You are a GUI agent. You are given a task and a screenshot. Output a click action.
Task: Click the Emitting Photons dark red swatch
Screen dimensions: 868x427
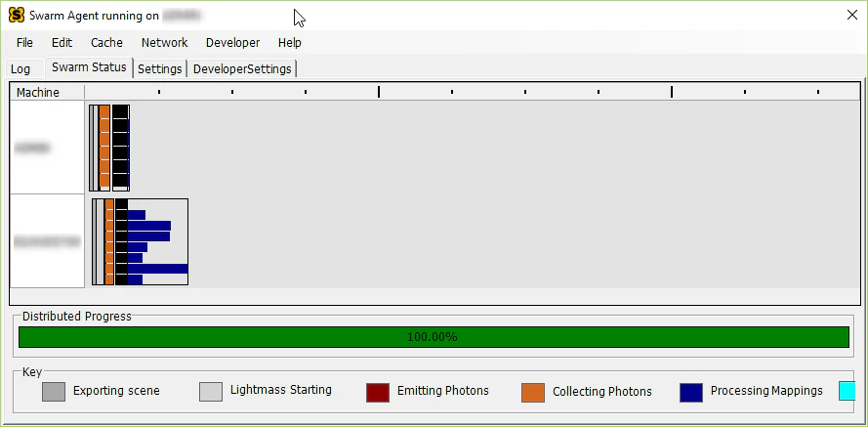point(378,392)
